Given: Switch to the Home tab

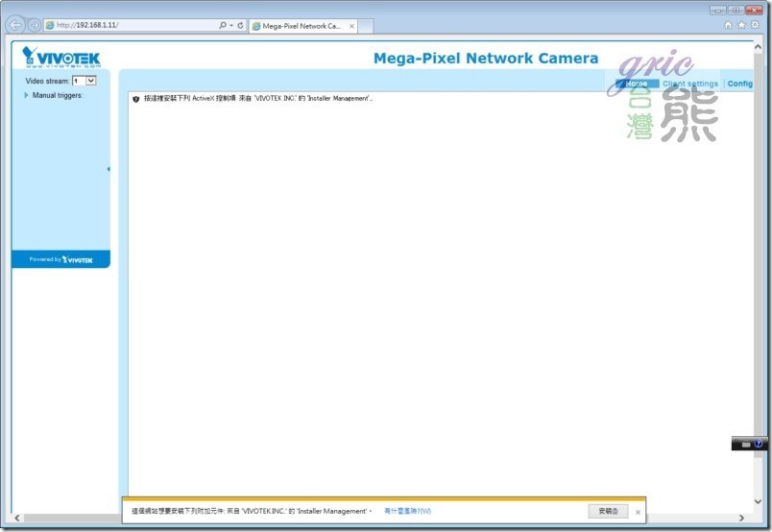Looking at the screenshot, I should [x=637, y=84].
